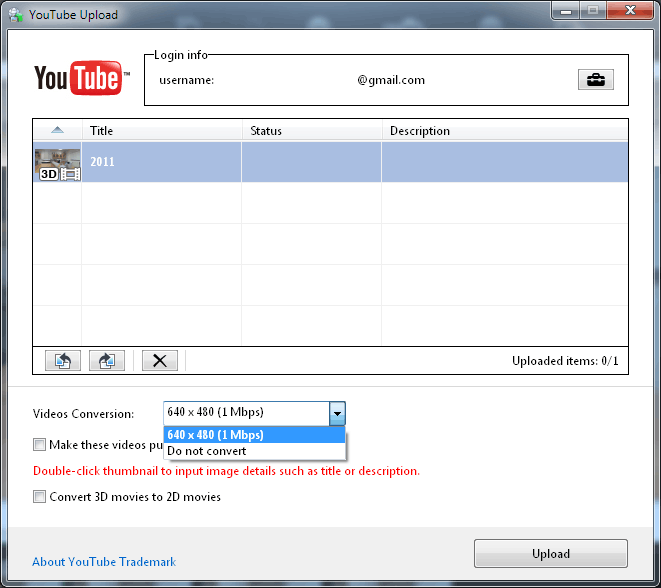Sort by the Title column header
661x588 pixels.
coord(162,131)
